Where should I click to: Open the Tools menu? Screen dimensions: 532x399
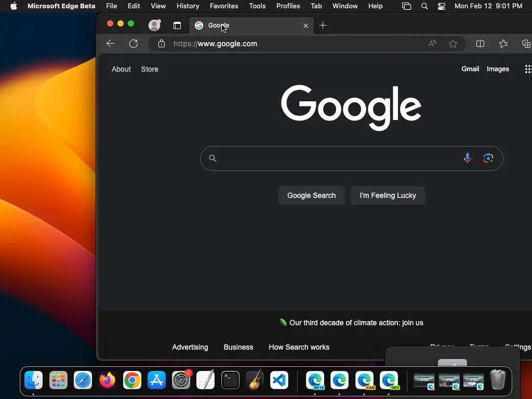coord(257,6)
